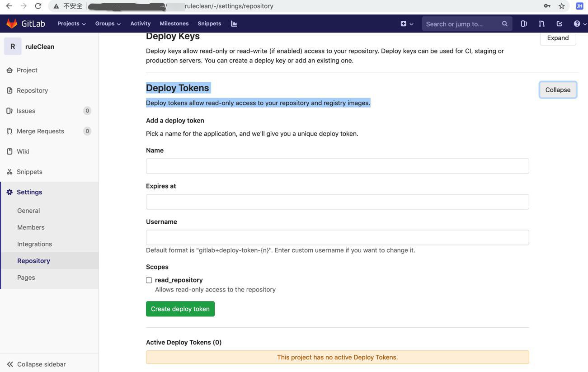This screenshot has width=588, height=372.
Task: Open the issues dashboard icon in the top bar
Action: click(524, 23)
